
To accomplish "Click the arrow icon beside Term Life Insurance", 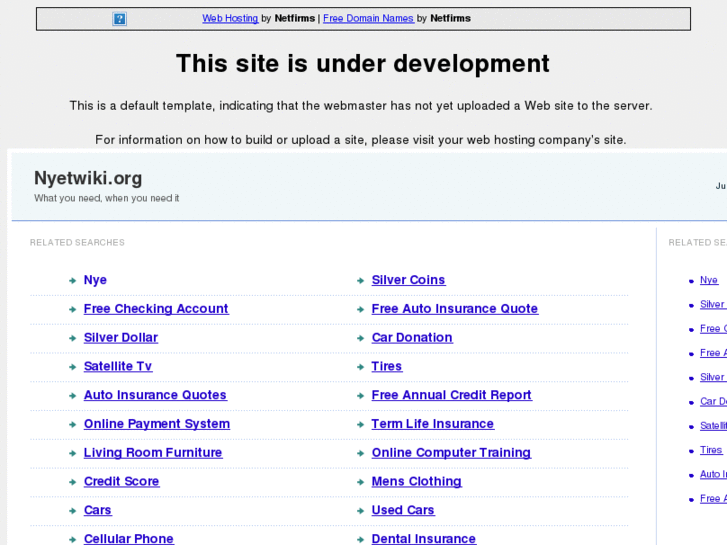I will pyautogui.click(x=360, y=424).
